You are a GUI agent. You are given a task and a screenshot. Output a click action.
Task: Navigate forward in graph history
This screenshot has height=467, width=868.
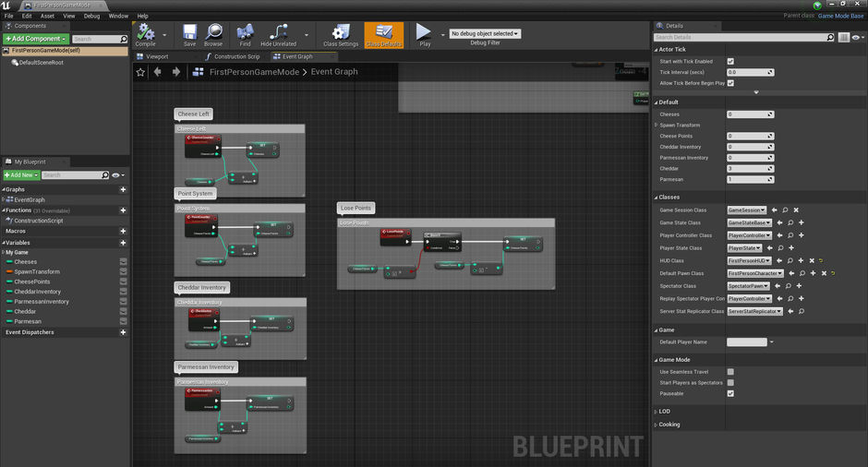176,72
